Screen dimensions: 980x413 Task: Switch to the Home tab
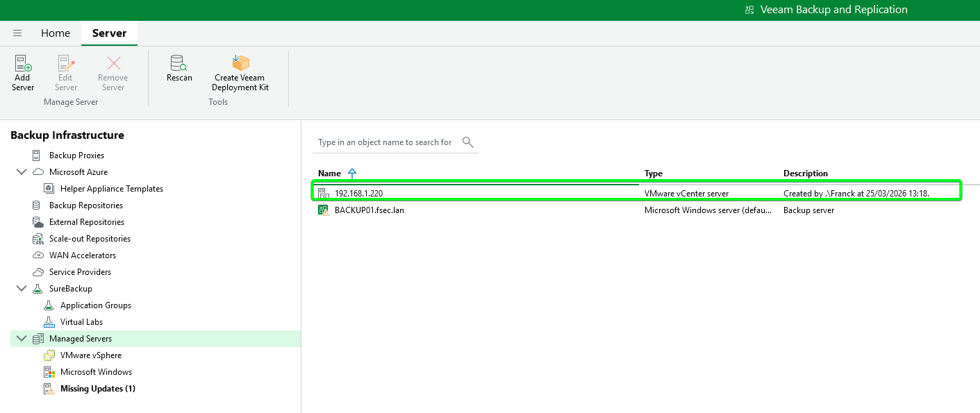click(56, 33)
